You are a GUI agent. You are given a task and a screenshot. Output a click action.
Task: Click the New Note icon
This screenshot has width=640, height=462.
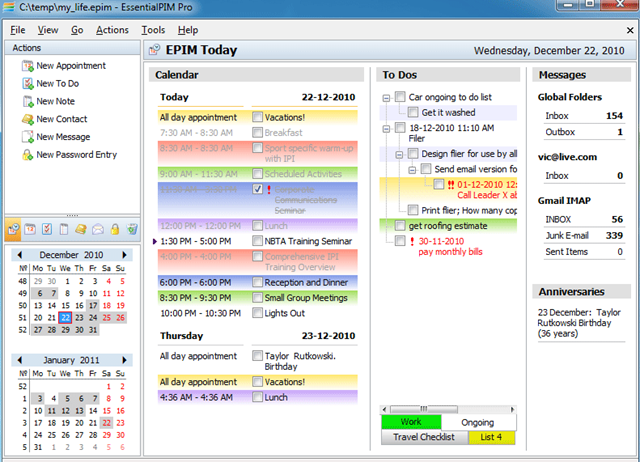[28, 102]
